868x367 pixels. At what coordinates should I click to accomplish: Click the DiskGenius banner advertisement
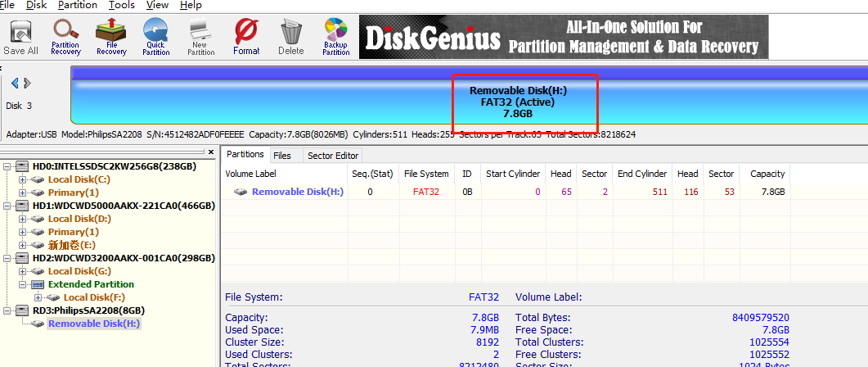pyautogui.click(x=564, y=37)
